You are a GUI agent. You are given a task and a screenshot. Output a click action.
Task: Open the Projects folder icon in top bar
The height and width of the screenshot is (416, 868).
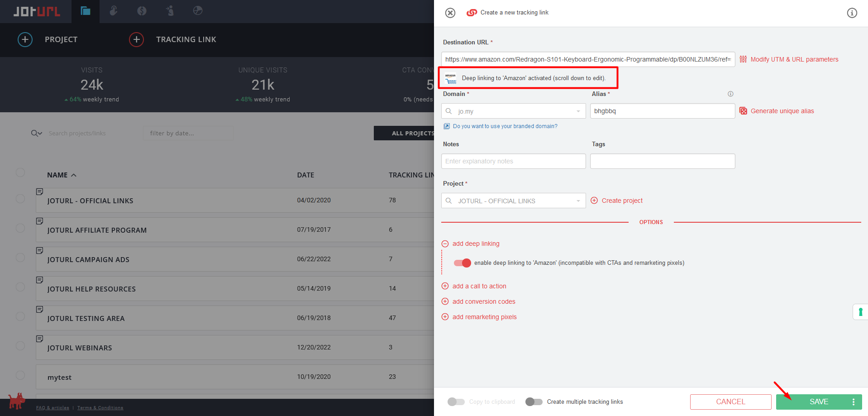[x=86, y=11]
